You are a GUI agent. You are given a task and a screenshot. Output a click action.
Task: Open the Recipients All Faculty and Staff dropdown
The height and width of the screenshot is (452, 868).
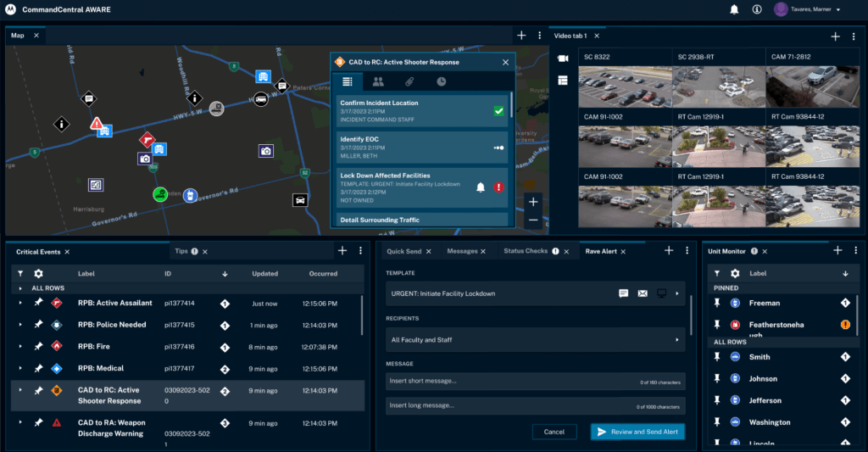[535, 339]
